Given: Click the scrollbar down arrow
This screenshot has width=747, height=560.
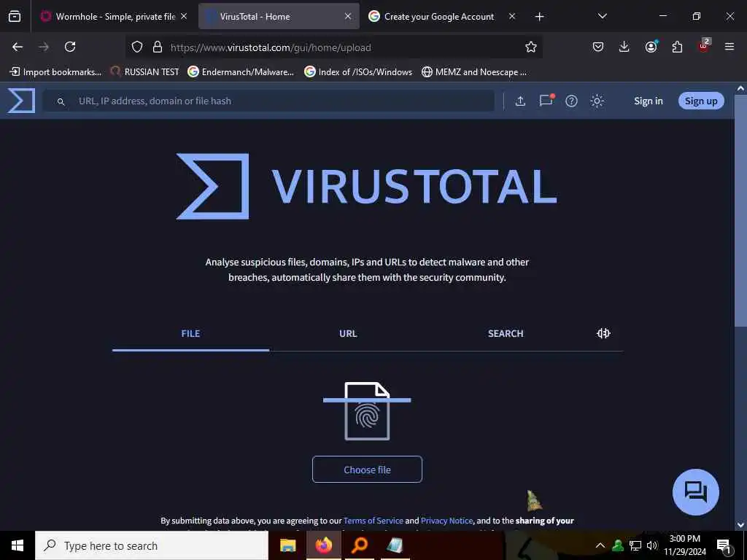Looking at the screenshot, I should point(740,525).
